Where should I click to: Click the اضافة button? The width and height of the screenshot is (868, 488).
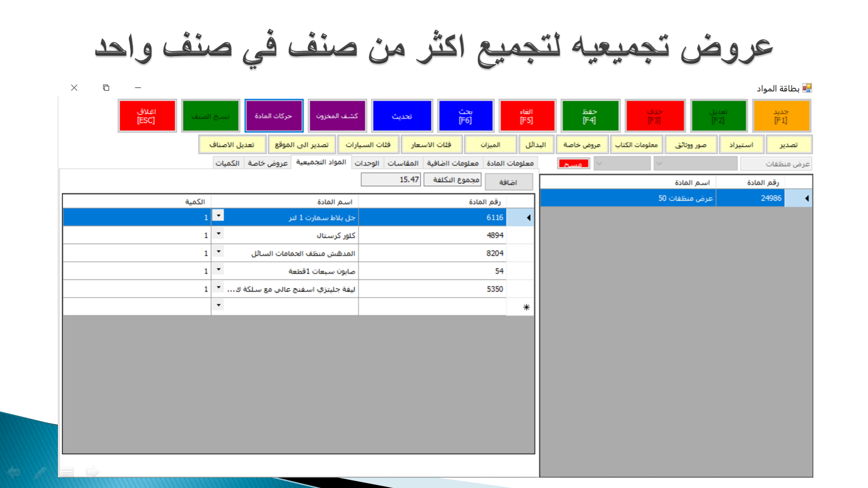point(508,182)
